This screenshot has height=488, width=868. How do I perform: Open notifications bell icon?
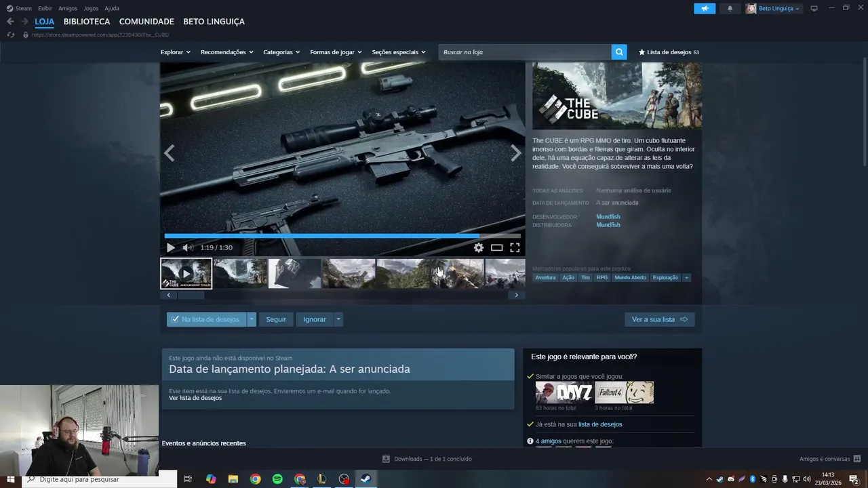730,8
